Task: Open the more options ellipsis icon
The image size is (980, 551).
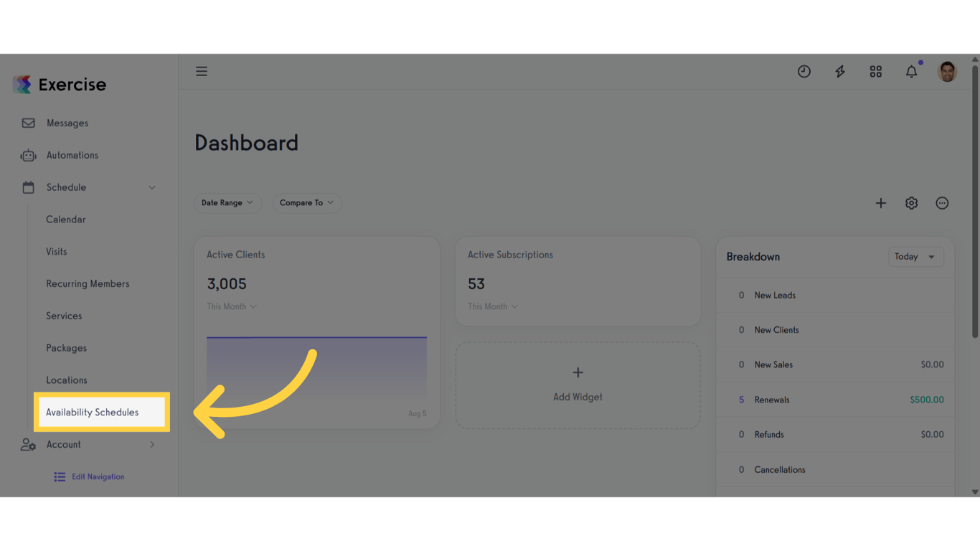Action: point(943,203)
